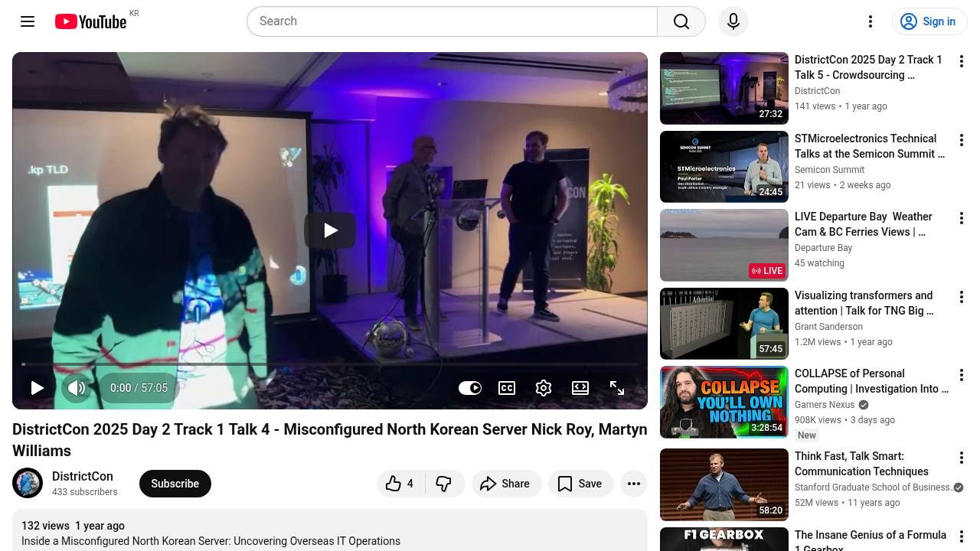Click the '0:00 / 57:05' time display
The image size is (980, 551).
139,388
